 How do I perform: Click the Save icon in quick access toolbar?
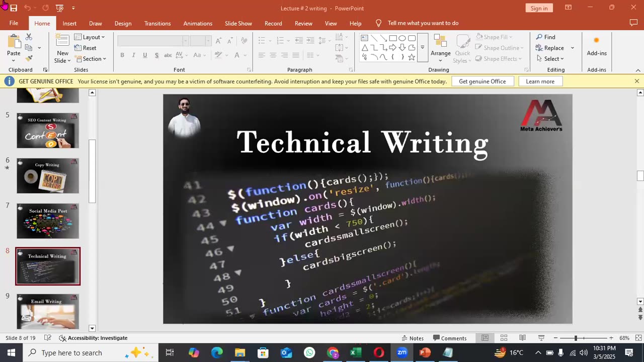(14, 8)
